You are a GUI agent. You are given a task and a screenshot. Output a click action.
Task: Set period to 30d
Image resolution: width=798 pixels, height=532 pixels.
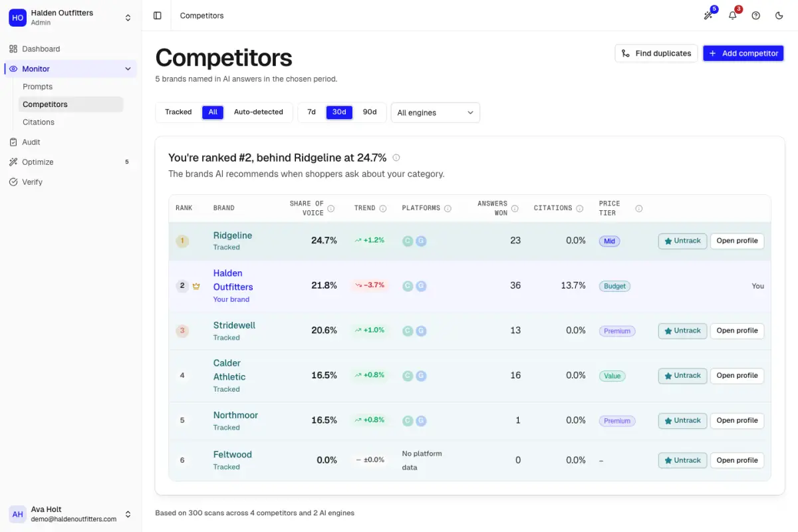click(x=339, y=112)
